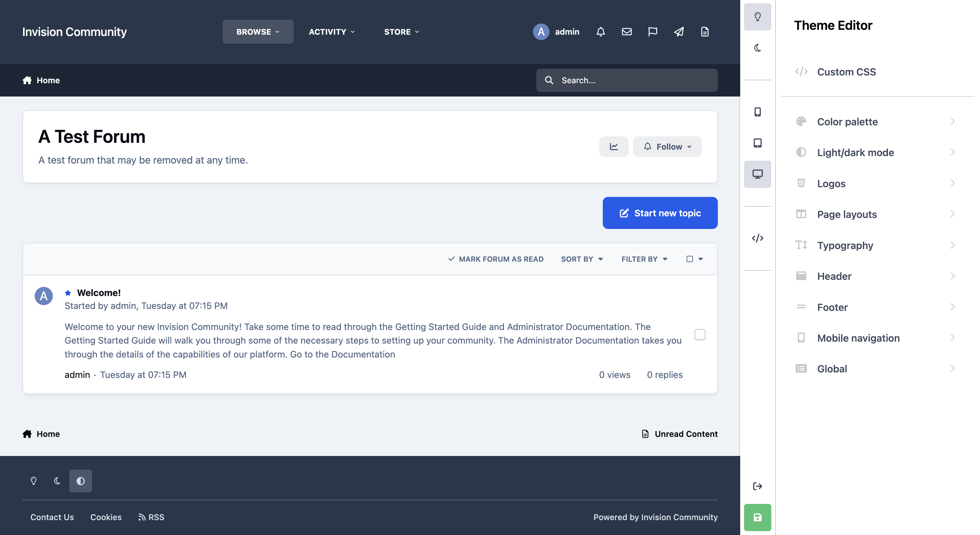Expand the Header settings section

click(876, 276)
